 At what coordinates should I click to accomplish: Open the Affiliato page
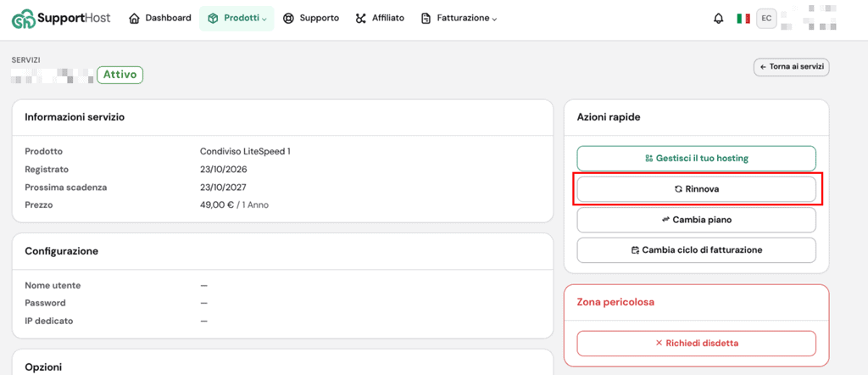(380, 19)
